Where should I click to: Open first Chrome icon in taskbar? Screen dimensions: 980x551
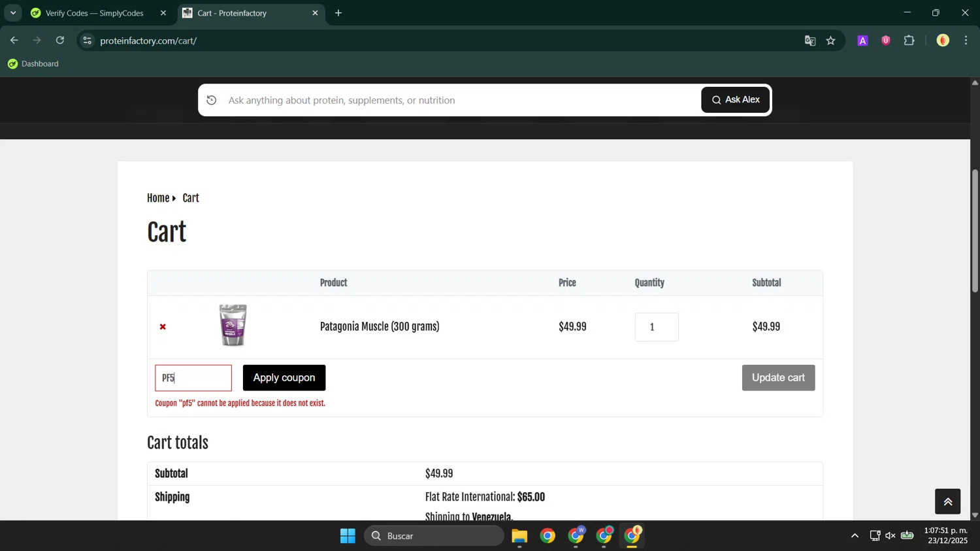[x=547, y=536]
